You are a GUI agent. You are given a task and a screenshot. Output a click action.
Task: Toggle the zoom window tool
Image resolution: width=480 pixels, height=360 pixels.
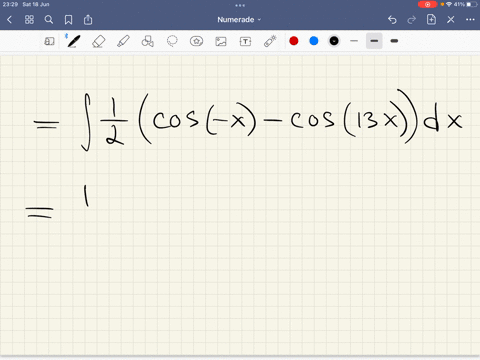(49, 41)
